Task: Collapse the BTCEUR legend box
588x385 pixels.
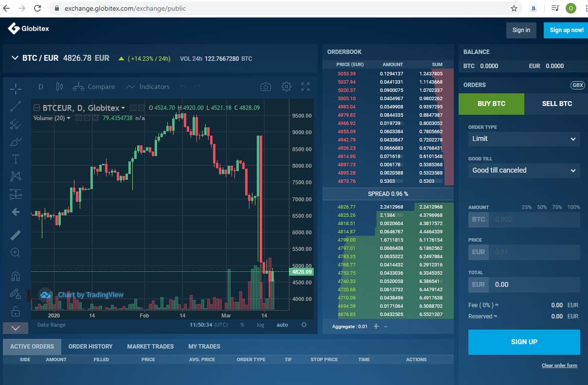Action: pos(36,108)
